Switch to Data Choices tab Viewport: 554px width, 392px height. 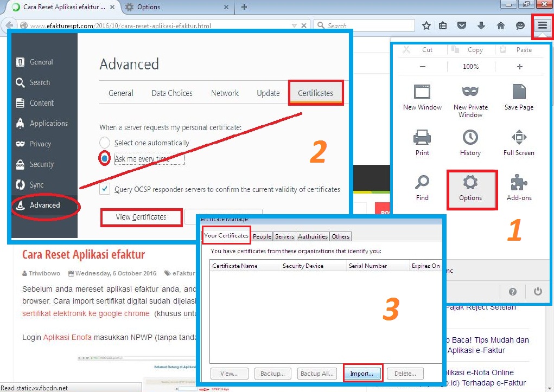172,93
